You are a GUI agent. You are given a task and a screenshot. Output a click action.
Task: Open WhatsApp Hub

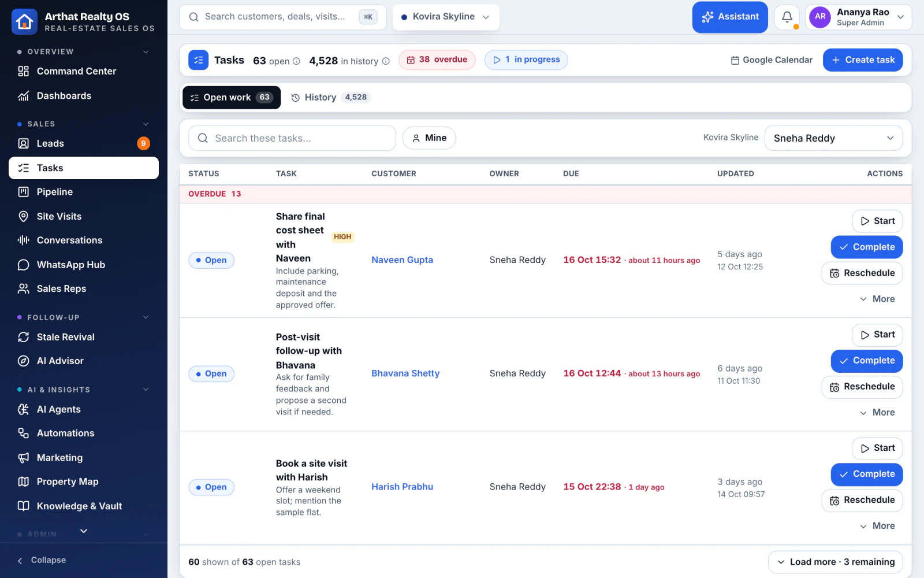point(84,265)
